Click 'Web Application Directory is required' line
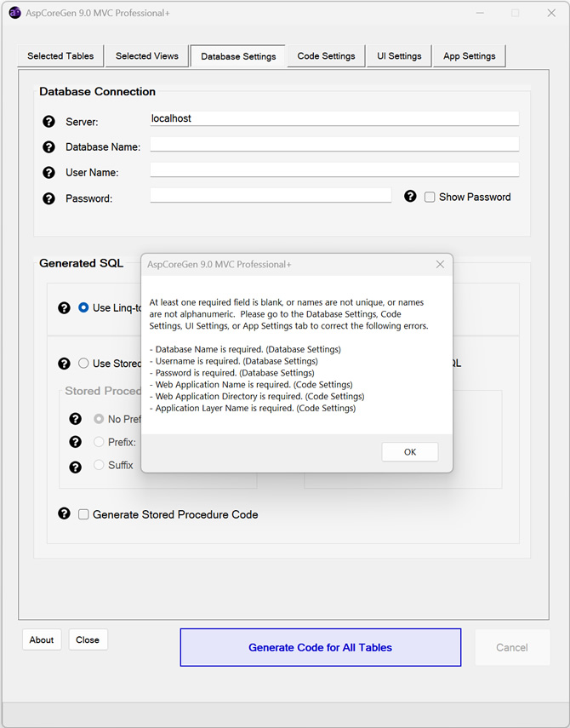The width and height of the screenshot is (570, 728). (x=257, y=396)
